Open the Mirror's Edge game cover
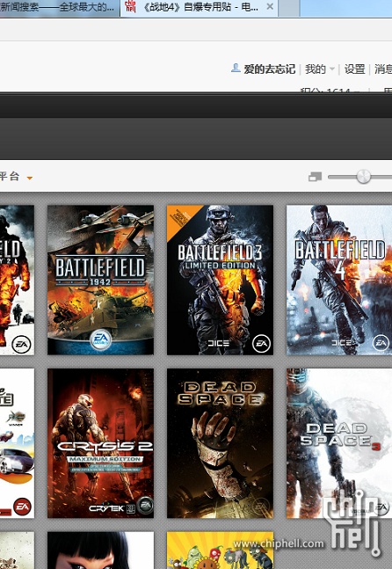The width and height of the screenshot is (392, 569). coord(100,551)
